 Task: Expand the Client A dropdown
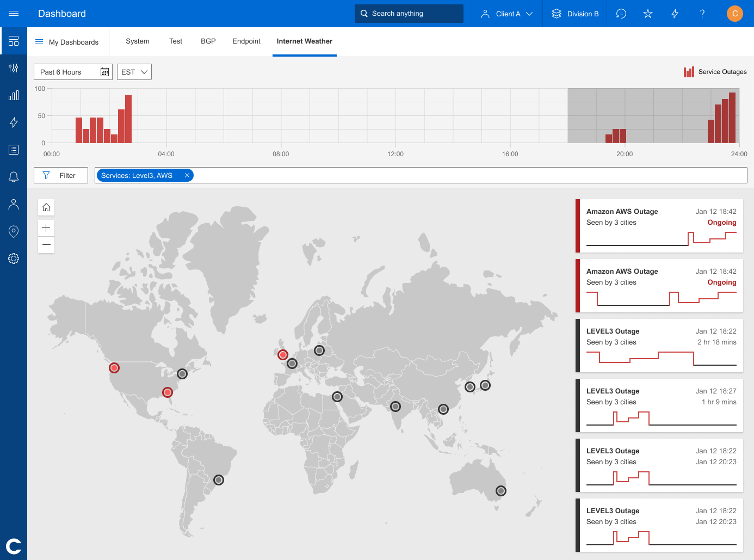point(507,14)
